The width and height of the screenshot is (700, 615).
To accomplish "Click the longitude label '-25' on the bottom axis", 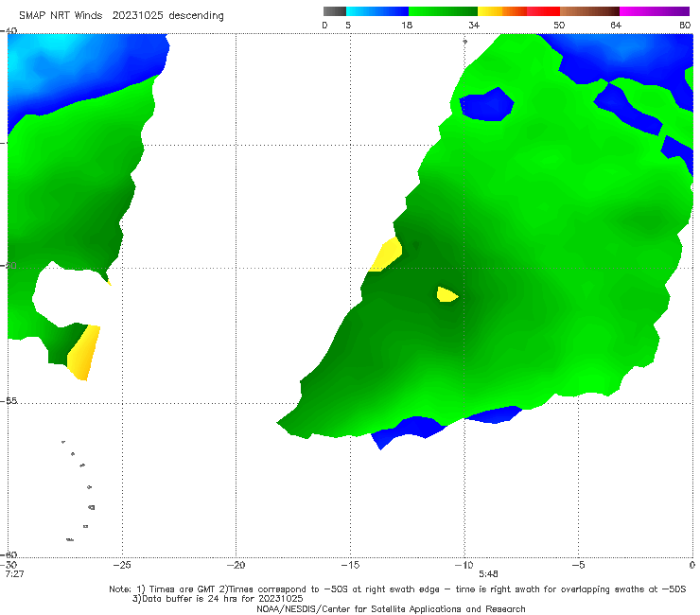I will click(x=122, y=565).
